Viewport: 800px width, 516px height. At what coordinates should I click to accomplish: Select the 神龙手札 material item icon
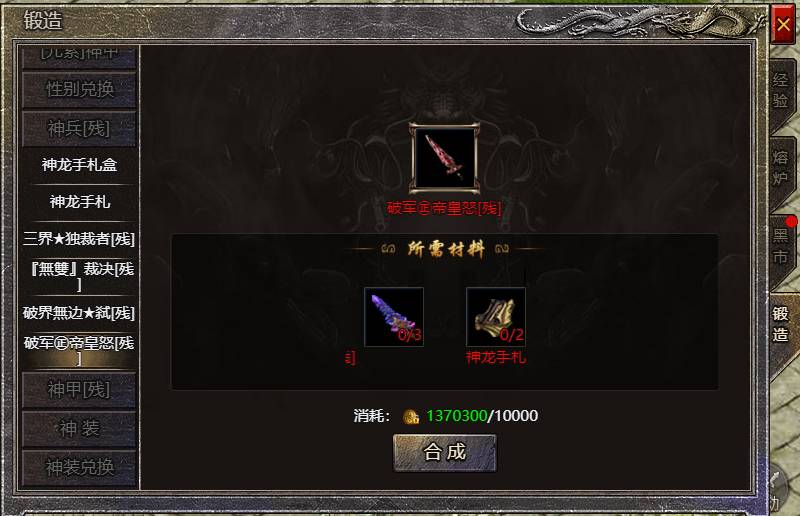(496, 316)
